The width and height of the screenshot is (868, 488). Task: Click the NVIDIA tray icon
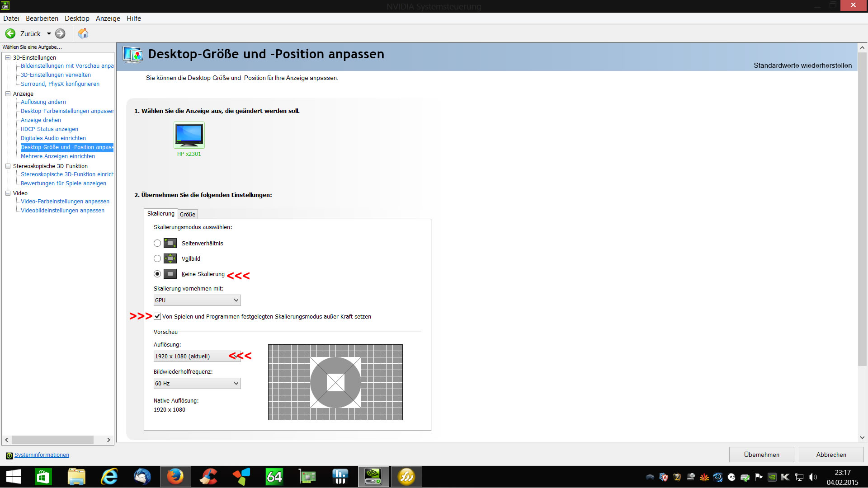772,477
